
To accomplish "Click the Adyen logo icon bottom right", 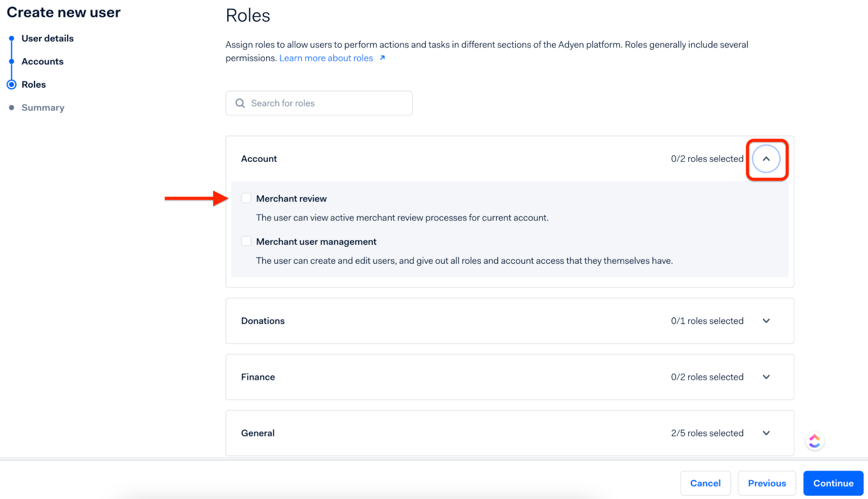I will point(815,441).
